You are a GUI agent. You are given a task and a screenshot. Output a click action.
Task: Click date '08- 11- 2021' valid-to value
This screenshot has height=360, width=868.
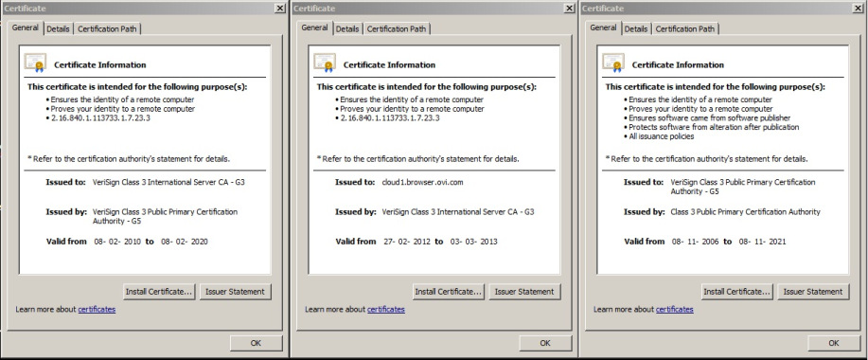762,242
